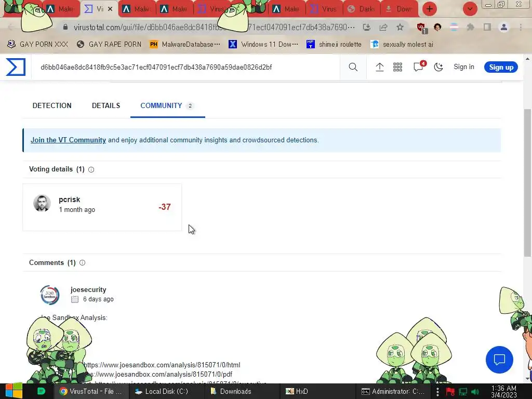Bookmark this page with star icon

[x=400, y=27]
